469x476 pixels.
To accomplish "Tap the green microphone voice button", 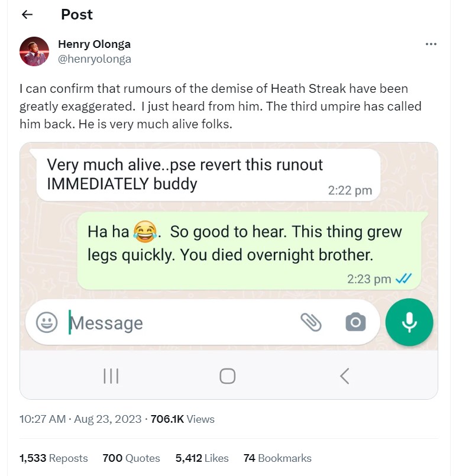I will click(409, 322).
